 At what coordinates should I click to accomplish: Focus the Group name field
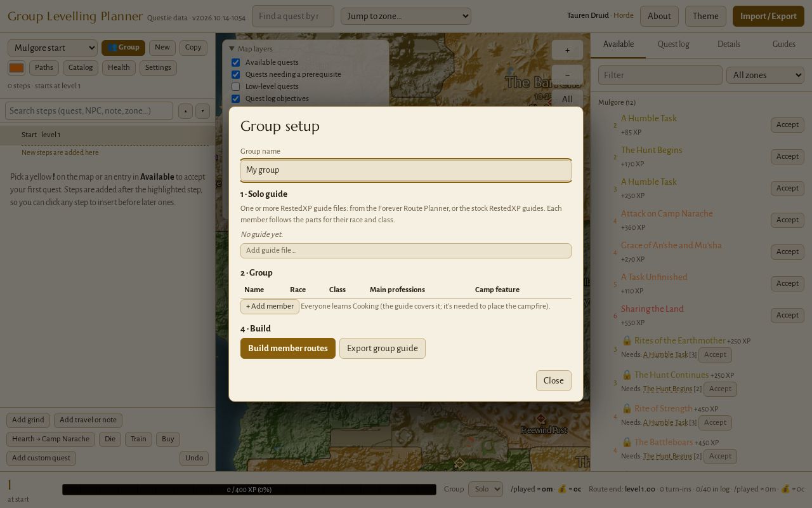(x=406, y=170)
